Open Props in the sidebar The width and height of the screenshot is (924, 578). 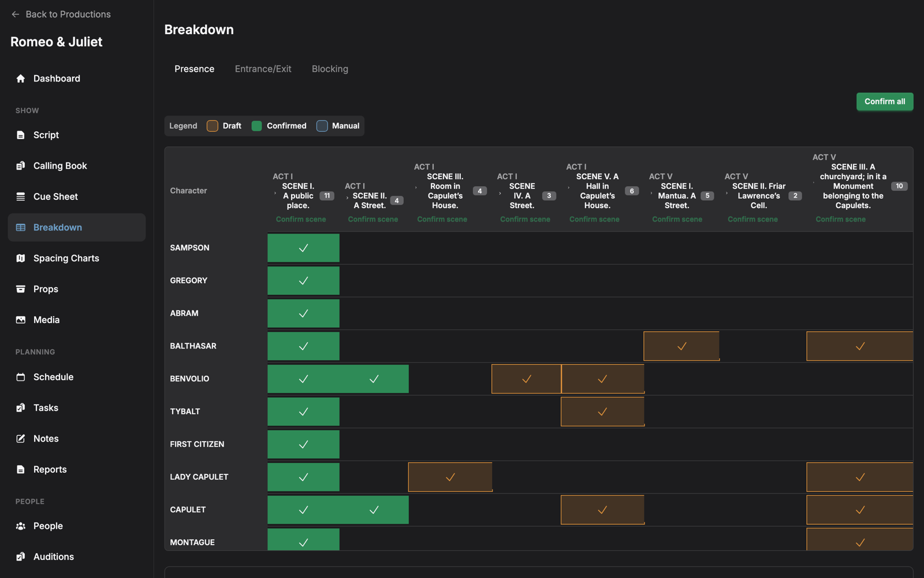77,289
